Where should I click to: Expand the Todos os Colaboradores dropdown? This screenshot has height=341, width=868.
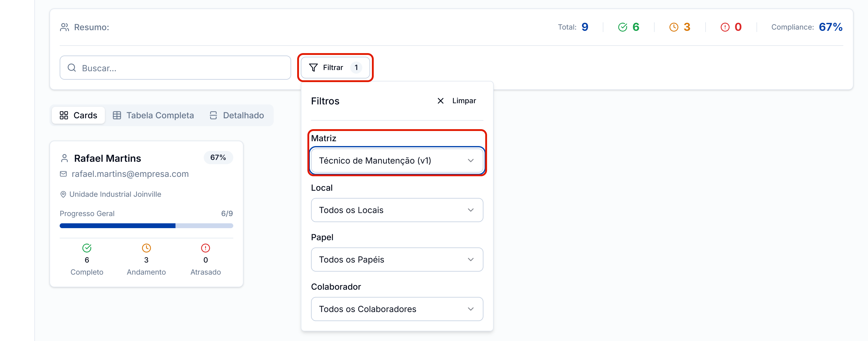coord(397,309)
